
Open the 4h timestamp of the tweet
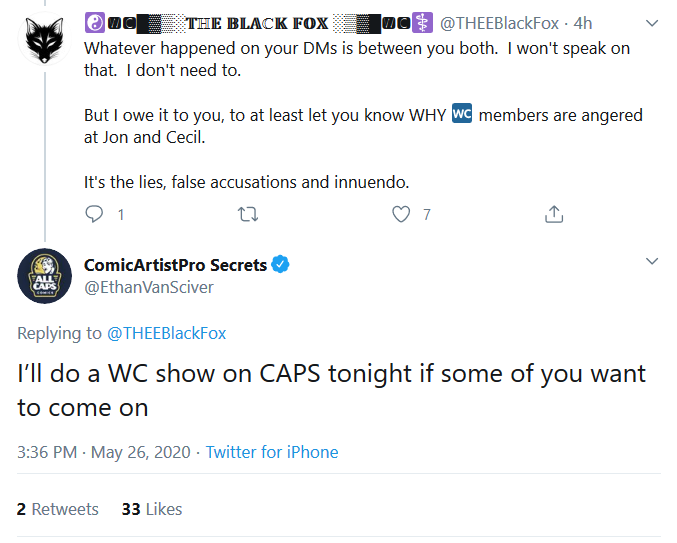click(582, 23)
